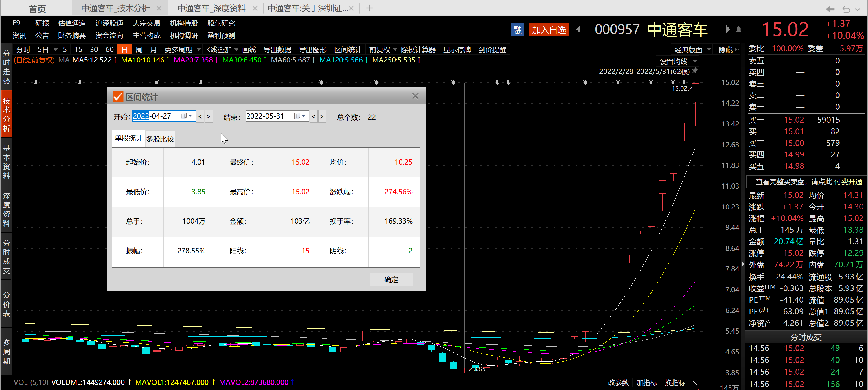Go to next stock with right arrow
Screen dimensions: 868x390
tap(727, 29)
